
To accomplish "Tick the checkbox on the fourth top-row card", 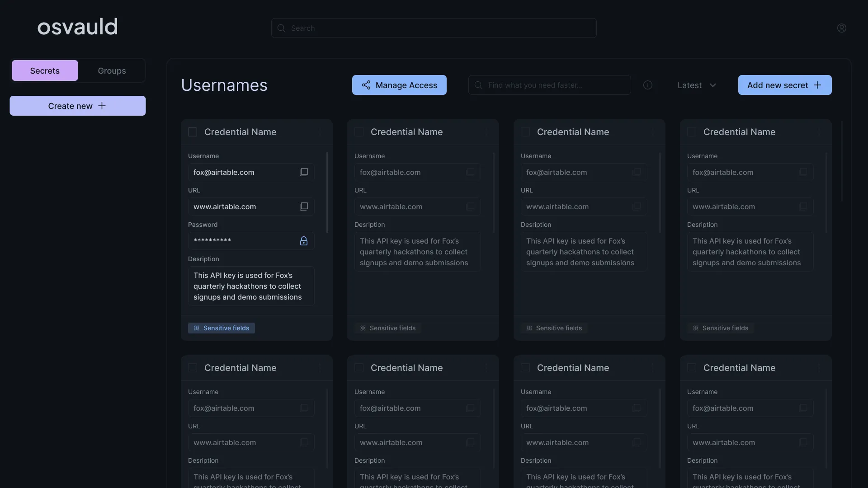I will [692, 132].
